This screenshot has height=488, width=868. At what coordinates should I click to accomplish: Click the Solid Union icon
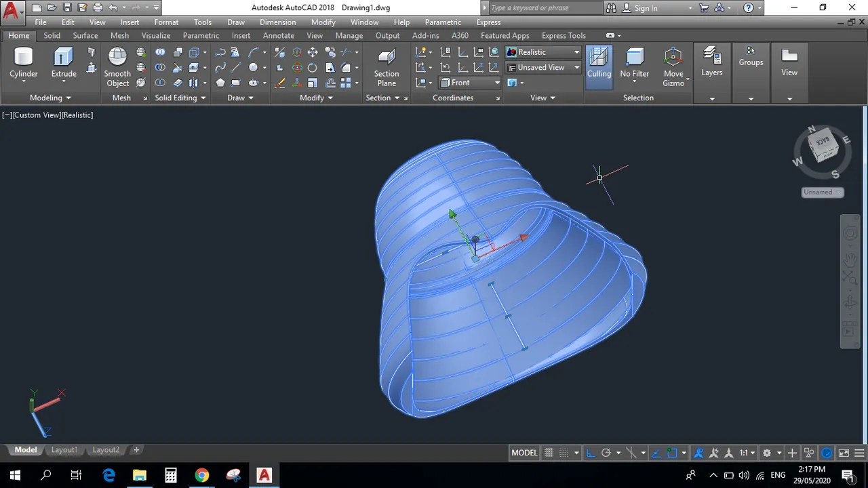[x=160, y=52]
